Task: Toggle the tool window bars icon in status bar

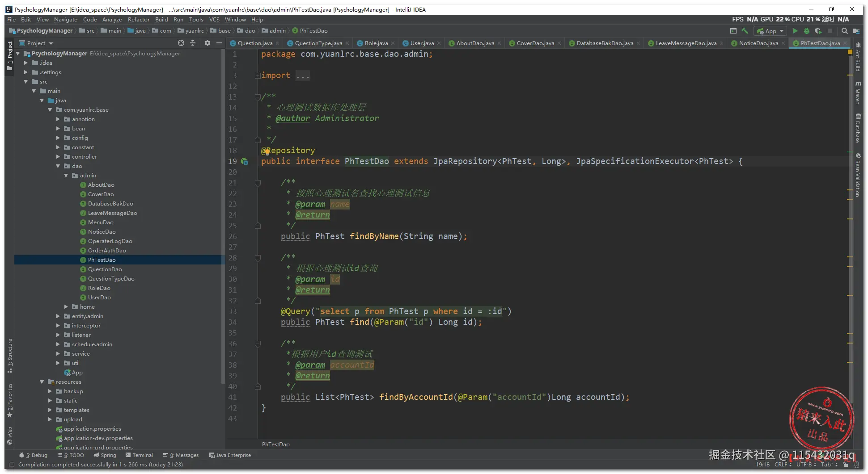Action: point(12,465)
